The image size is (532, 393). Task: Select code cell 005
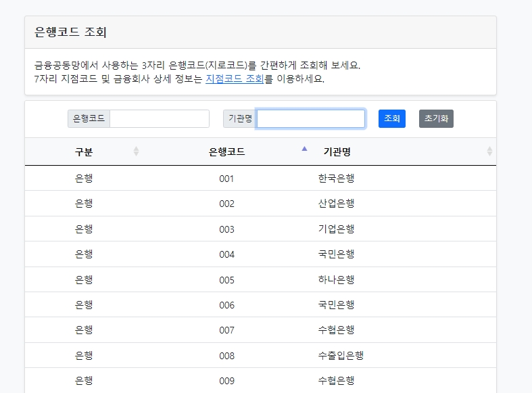point(226,280)
